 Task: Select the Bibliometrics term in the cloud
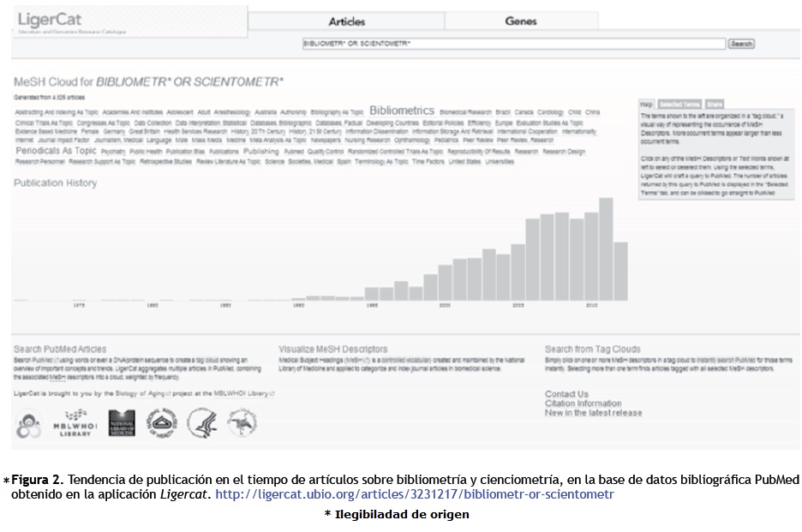[x=402, y=111]
